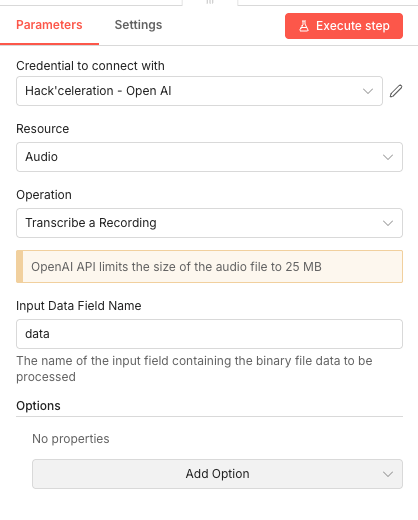Click the chevron arrow on Add Option
418x520 pixels.
[x=388, y=474]
